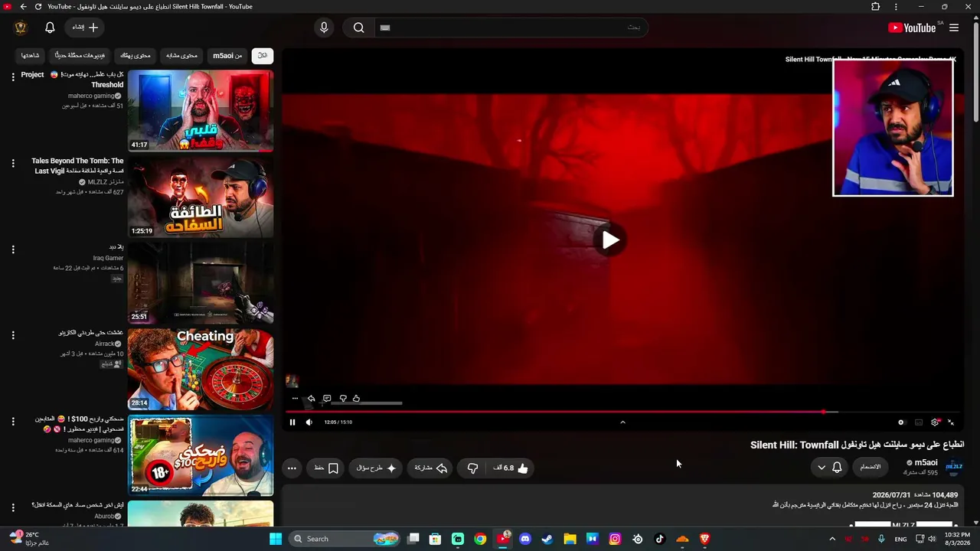Viewport: 980px width, 551px height.
Task: Open the YouTube guide hamburger menu
Action: (954, 28)
